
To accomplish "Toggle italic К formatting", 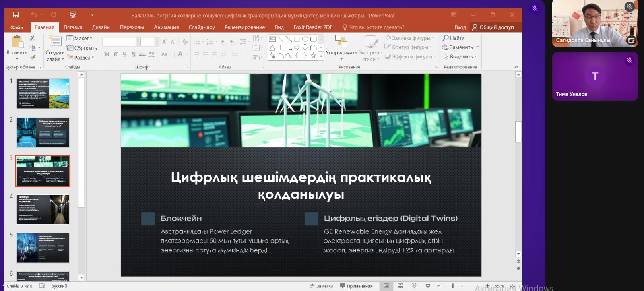I will (116, 54).
